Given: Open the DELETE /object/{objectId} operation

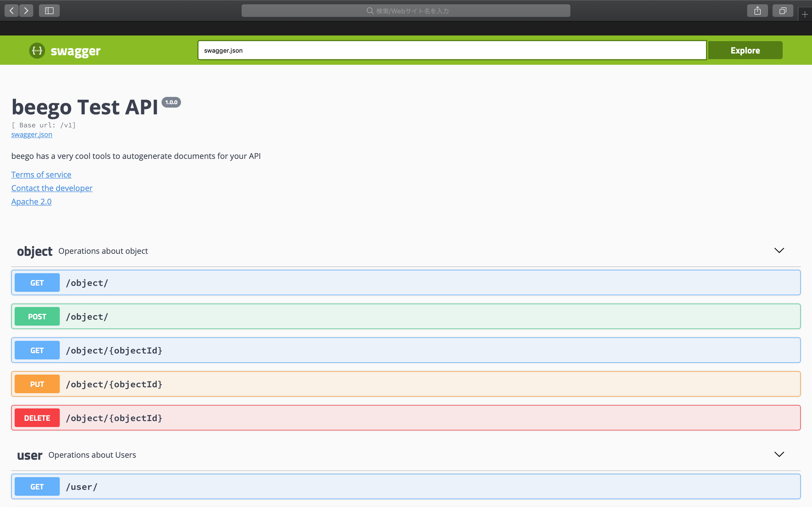Looking at the screenshot, I should tap(406, 418).
